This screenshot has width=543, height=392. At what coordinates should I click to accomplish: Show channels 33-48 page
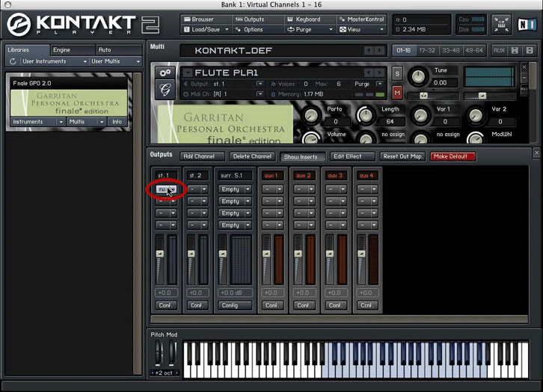(x=450, y=51)
